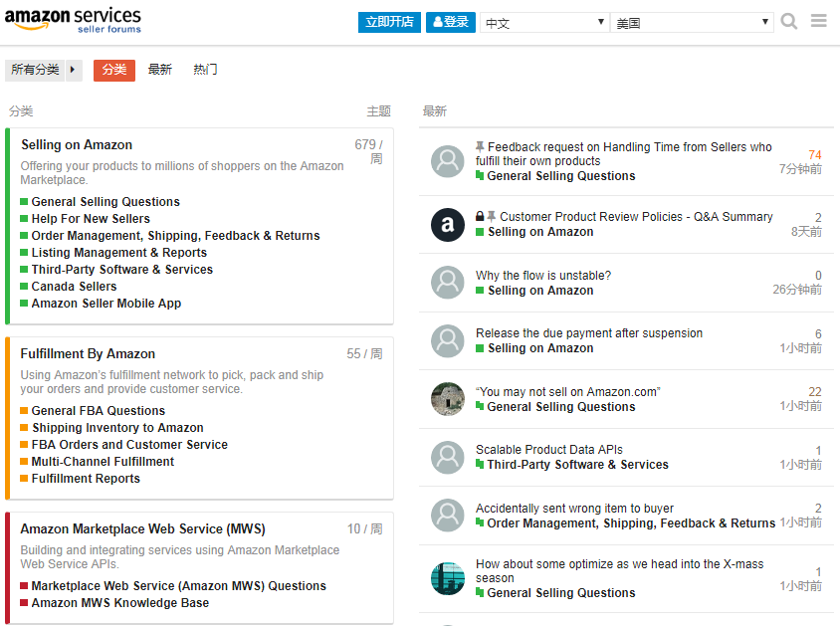Viewport: 840px width, 626px height.
Task: Open topic 'Feedback request on Handling Time from Sellers'
Action: 624,153
